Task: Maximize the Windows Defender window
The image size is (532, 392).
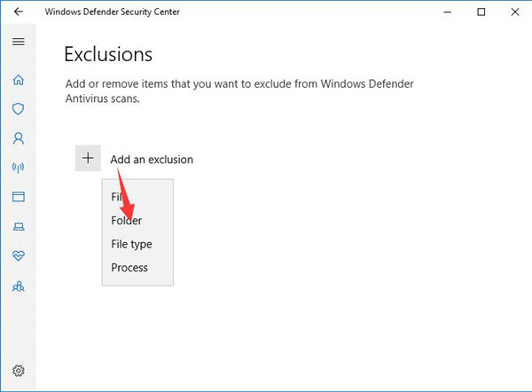Action: coord(481,12)
